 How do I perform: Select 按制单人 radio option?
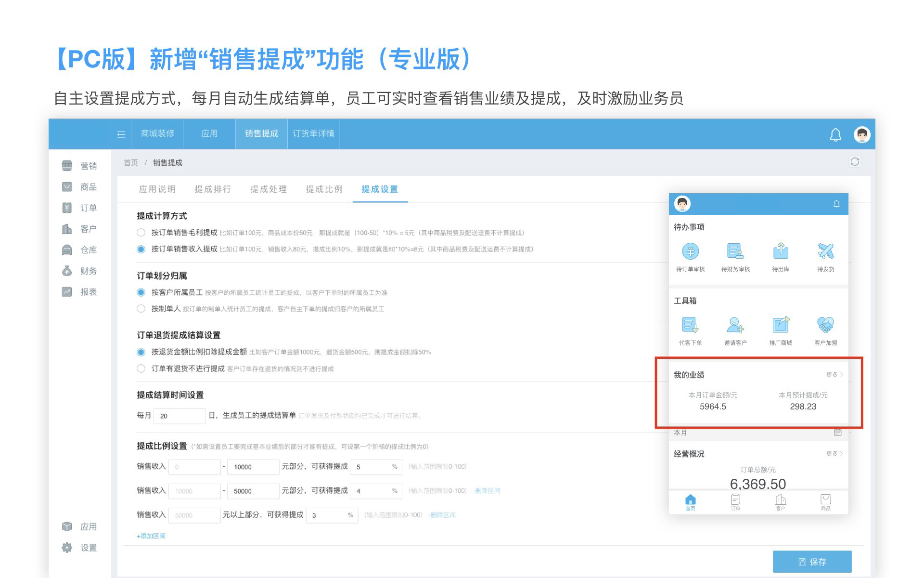[x=141, y=309]
